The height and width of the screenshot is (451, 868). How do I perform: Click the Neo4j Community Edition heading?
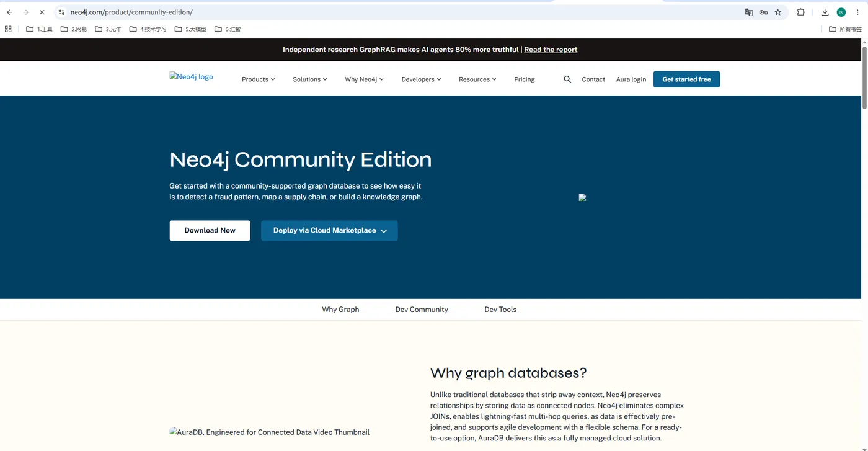[301, 159]
